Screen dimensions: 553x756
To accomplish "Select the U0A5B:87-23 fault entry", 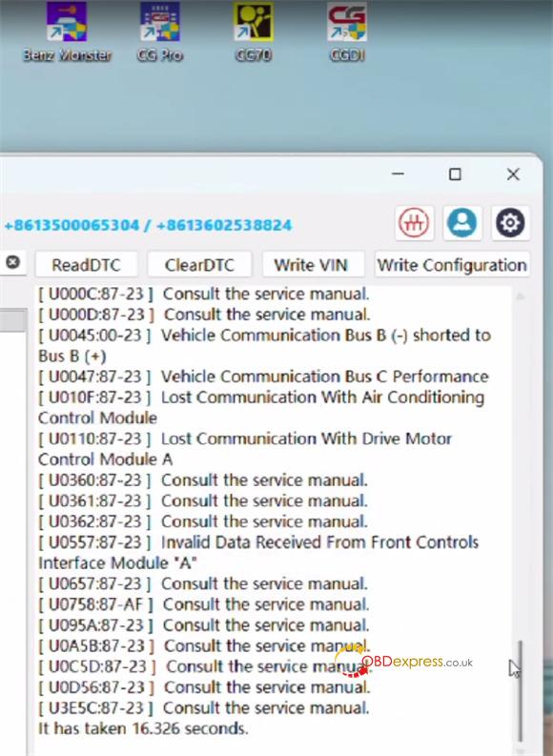I will tap(204, 646).
